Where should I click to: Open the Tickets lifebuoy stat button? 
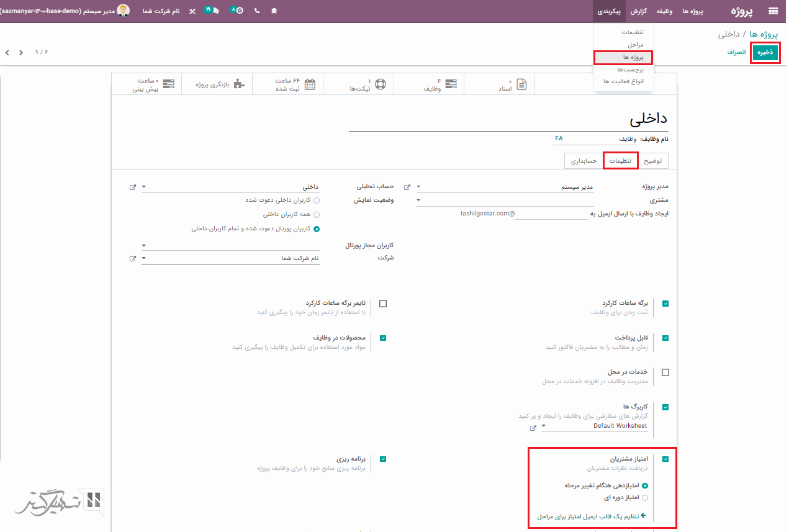tap(381, 84)
